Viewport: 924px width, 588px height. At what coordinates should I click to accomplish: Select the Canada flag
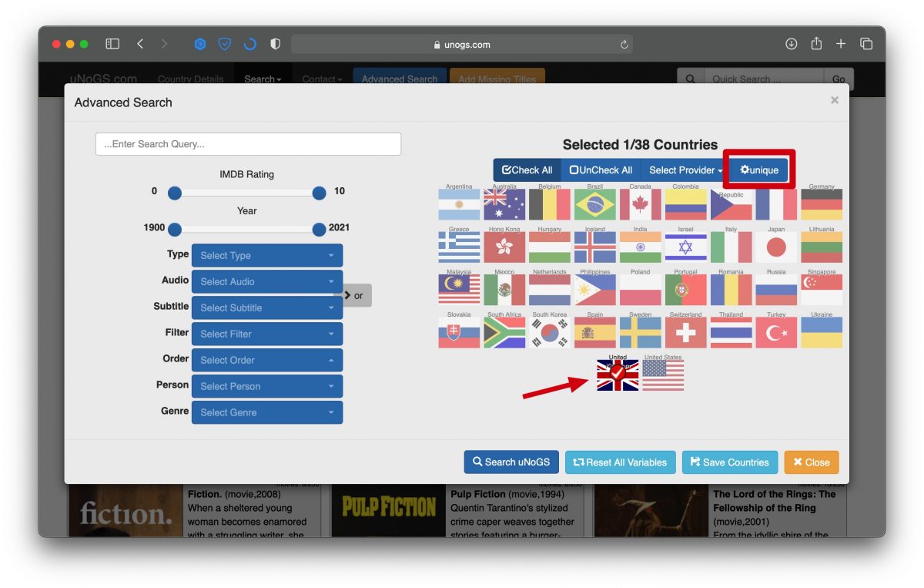[x=640, y=205]
